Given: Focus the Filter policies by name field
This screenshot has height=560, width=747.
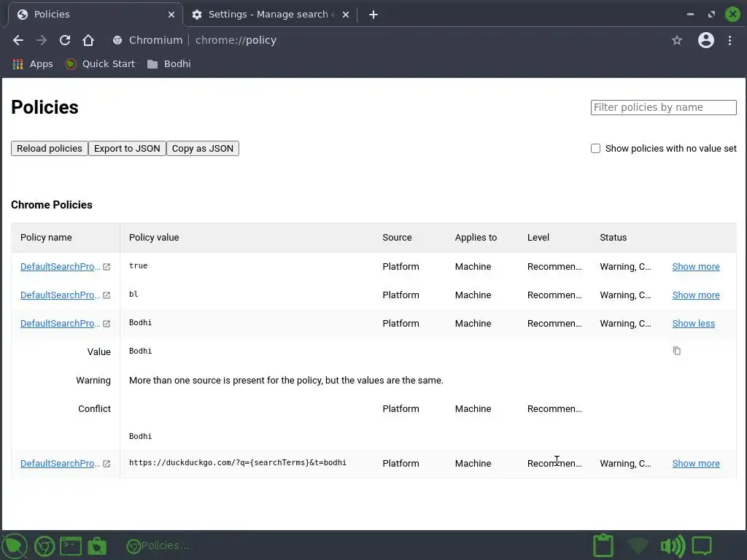Looking at the screenshot, I should point(663,107).
